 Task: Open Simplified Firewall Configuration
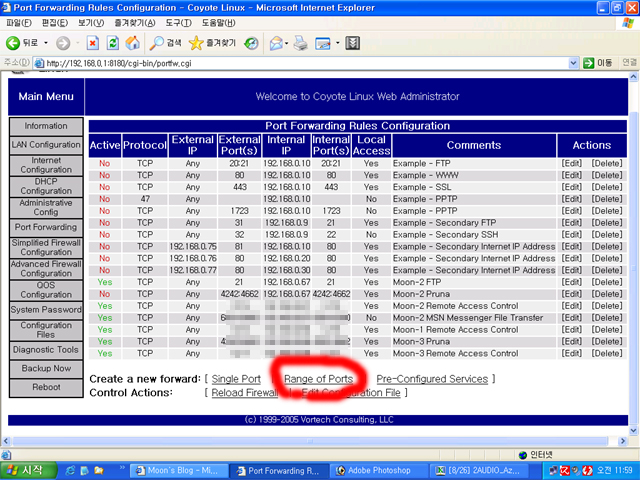pos(46,247)
